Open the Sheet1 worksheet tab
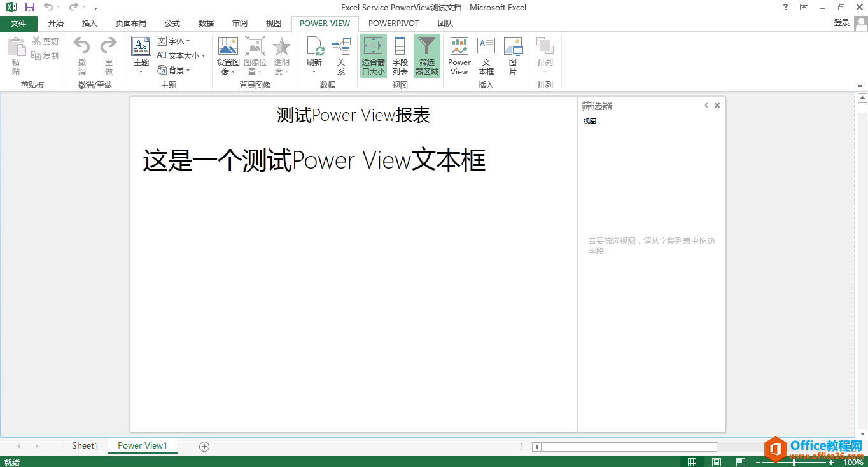The height and width of the screenshot is (467, 868). click(x=85, y=445)
